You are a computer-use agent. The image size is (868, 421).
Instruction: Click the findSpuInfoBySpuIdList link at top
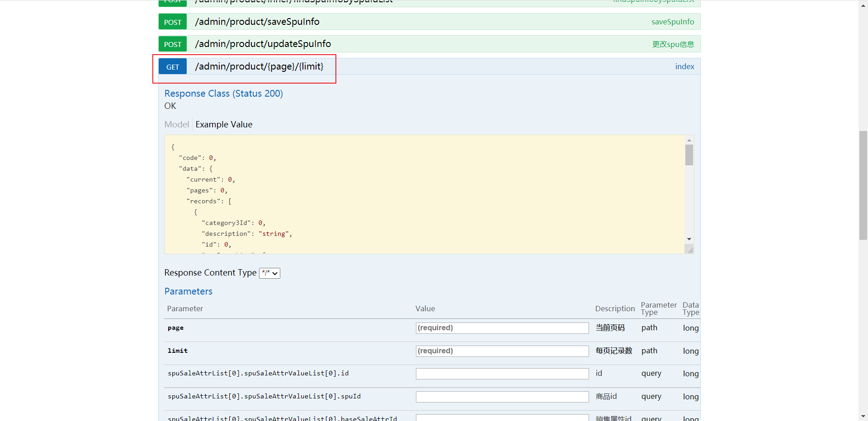[x=654, y=1]
